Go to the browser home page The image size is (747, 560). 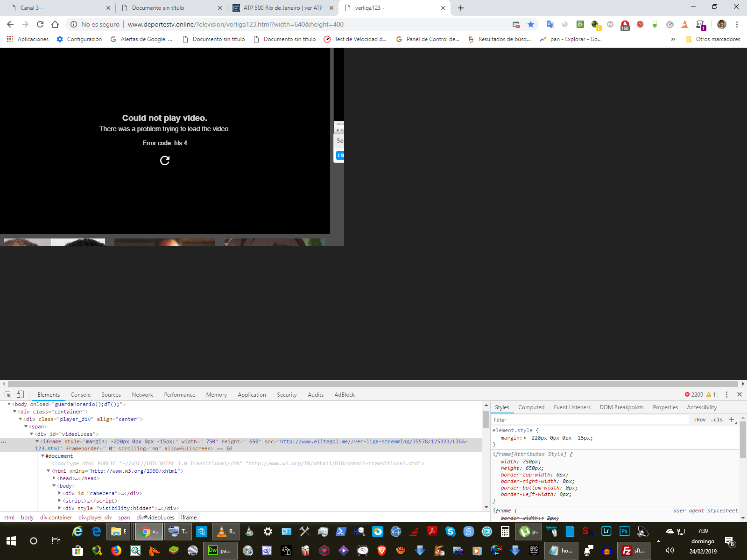pos(55,24)
